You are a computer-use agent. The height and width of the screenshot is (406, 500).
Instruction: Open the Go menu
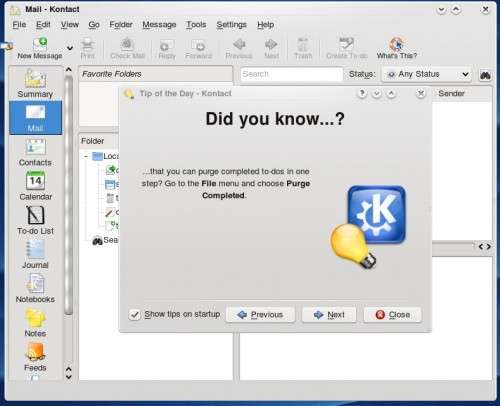click(x=94, y=25)
